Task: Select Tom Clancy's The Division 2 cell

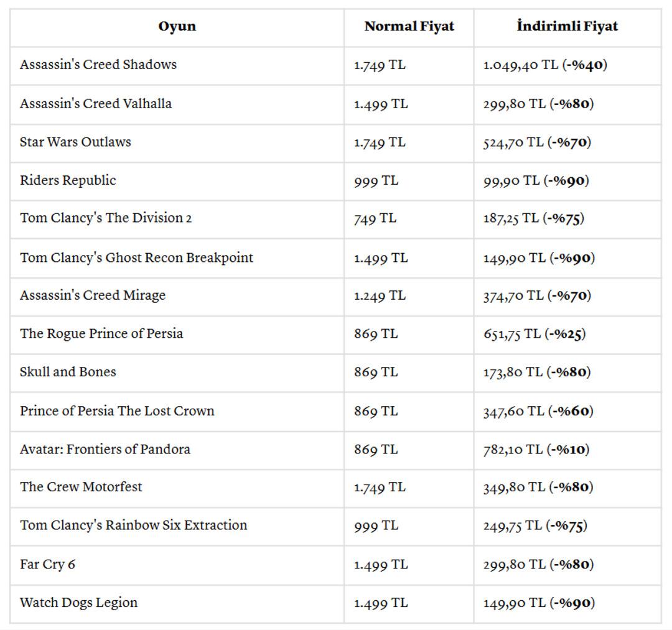Action: click(x=106, y=218)
